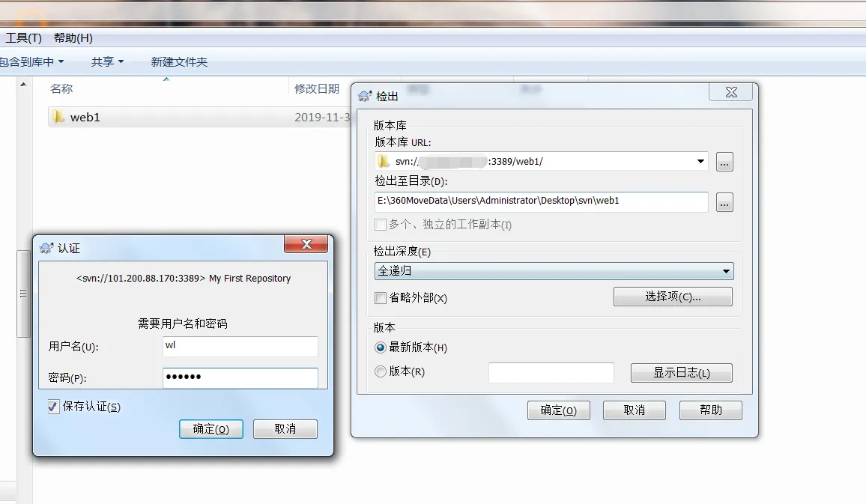The image size is (866, 504).
Task: Click browse button next to checkout directory
Action: (724, 202)
